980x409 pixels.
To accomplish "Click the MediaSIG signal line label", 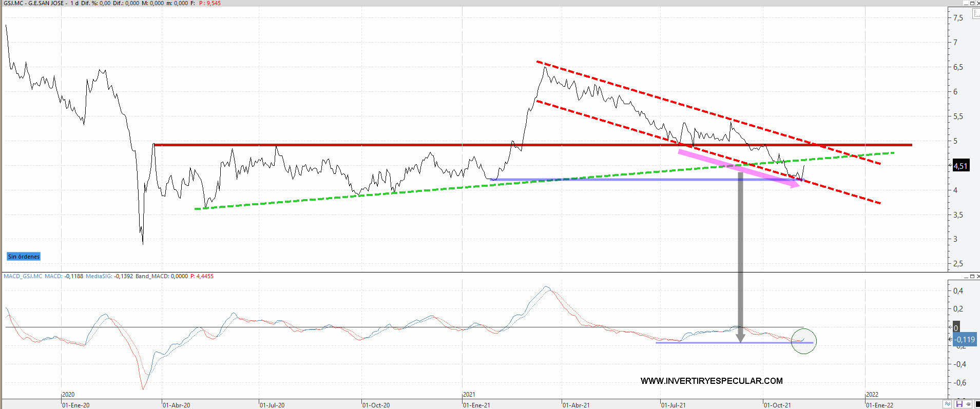I will tap(99, 276).
